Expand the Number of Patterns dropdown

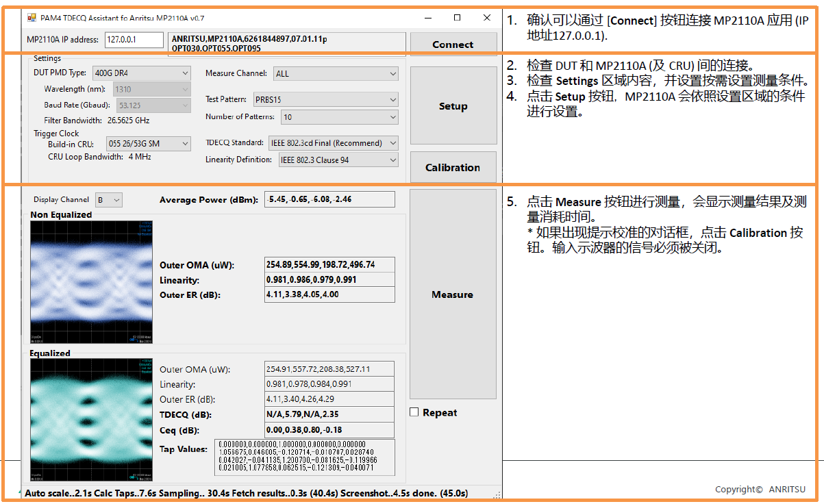[339, 117]
